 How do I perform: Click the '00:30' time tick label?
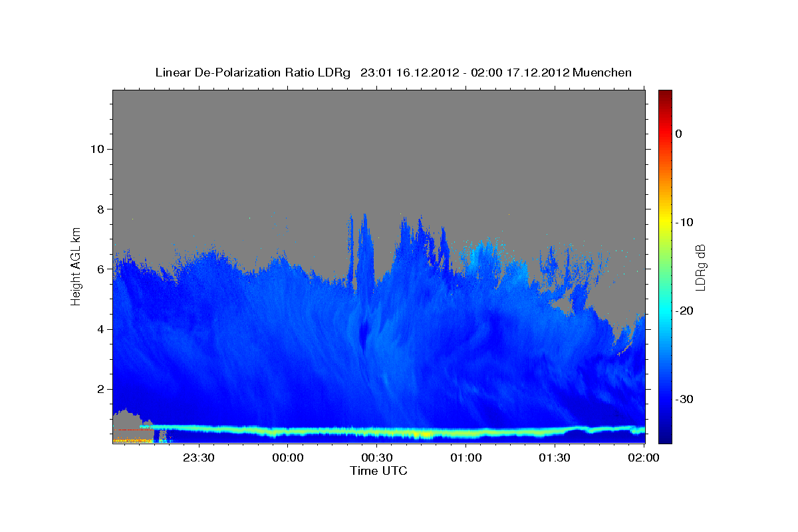376,458
